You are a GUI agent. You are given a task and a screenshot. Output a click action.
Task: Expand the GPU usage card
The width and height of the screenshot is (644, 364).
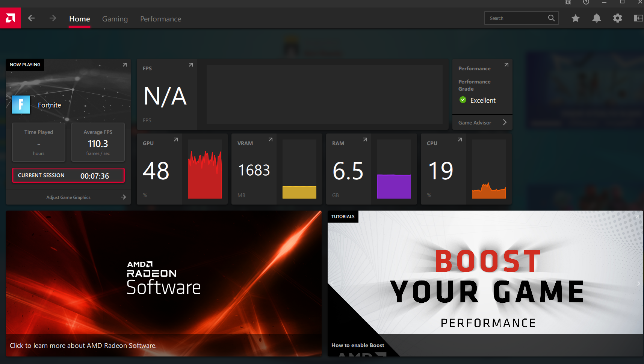pos(176,140)
